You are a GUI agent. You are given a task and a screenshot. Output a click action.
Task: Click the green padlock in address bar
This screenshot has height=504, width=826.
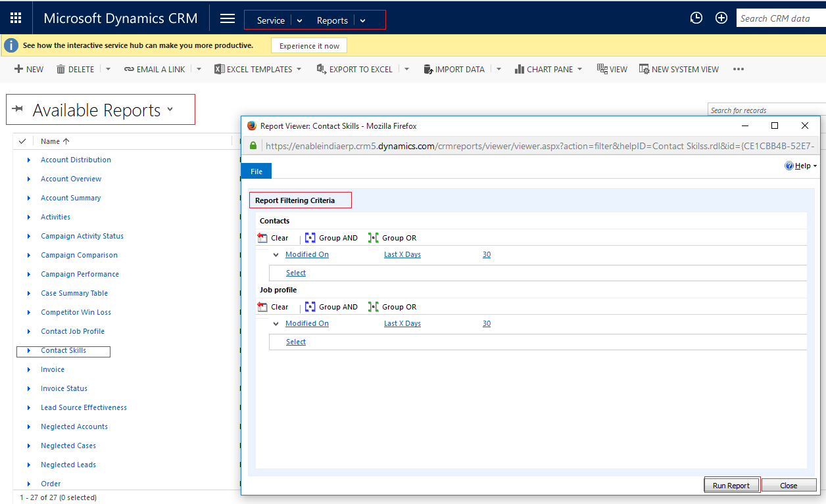(x=253, y=146)
